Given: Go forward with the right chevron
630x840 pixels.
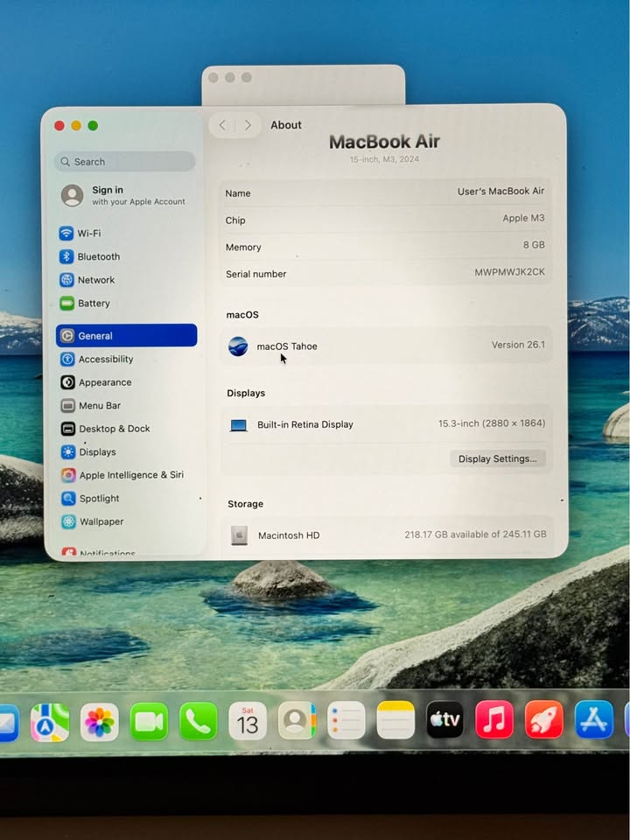Looking at the screenshot, I should pos(248,125).
